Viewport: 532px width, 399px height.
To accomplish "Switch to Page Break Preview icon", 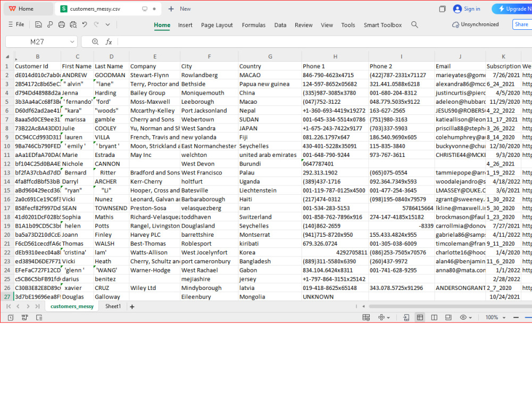I will click(434, 318).
